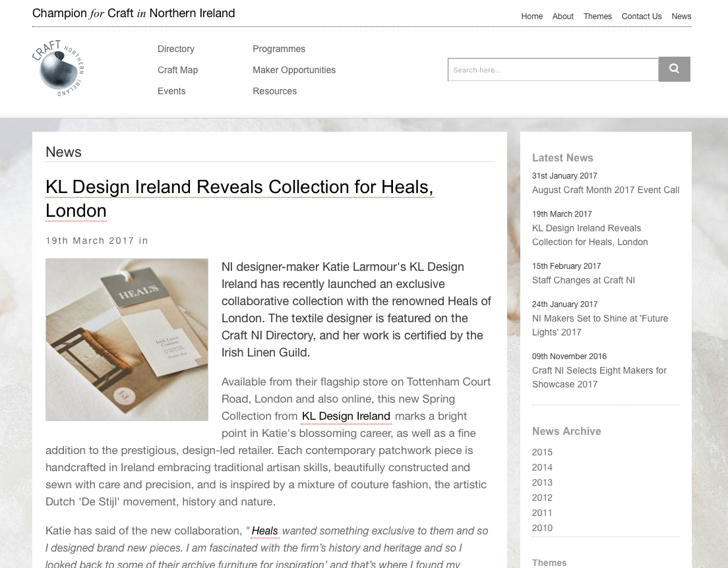Click the '24th January 2017' date

click(x=564, y=304)
